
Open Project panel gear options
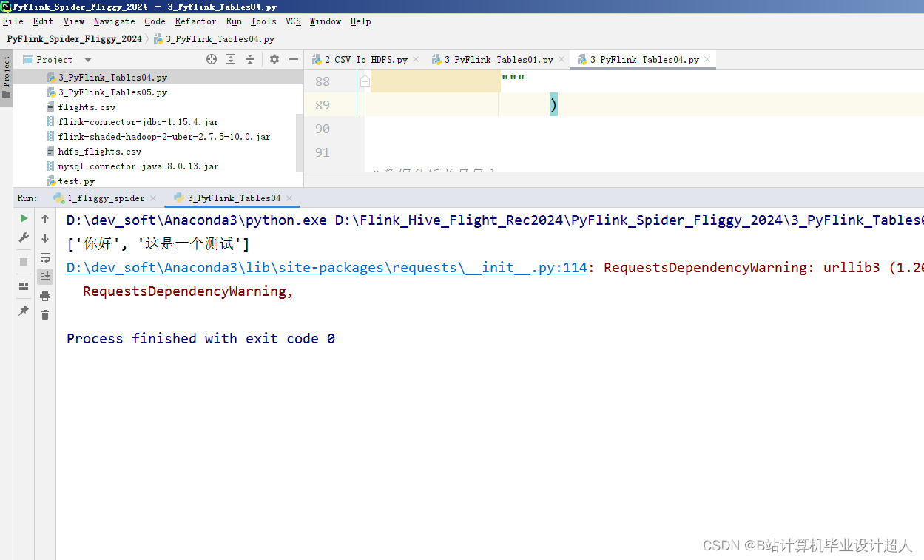(x=274, y=59)
